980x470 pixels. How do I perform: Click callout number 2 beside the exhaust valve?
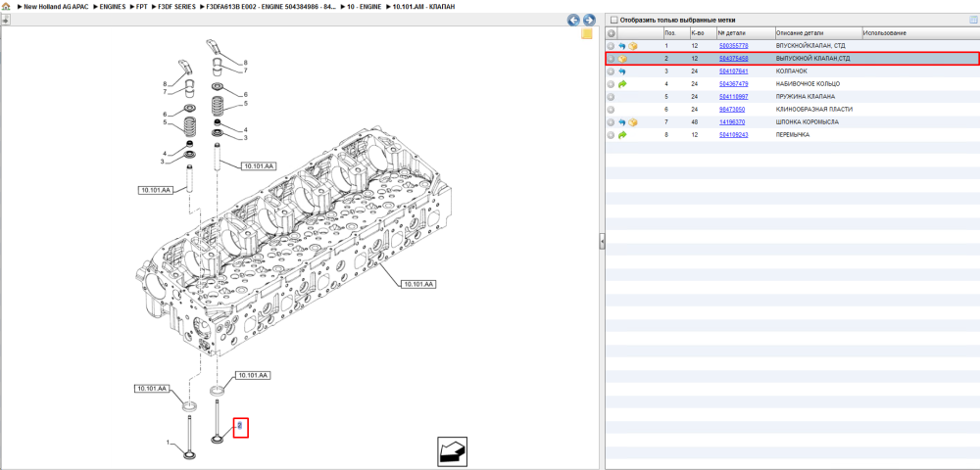tap(240, 426)
